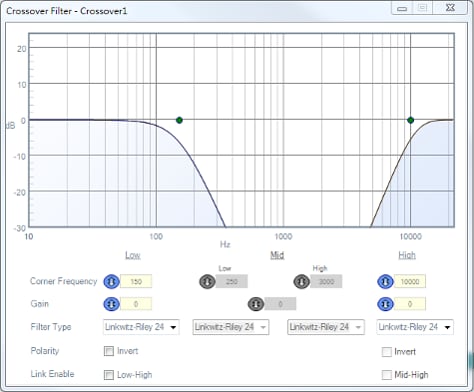Click the Polarity label
Screen dimensions: 474x392
[x=45, y=351]
